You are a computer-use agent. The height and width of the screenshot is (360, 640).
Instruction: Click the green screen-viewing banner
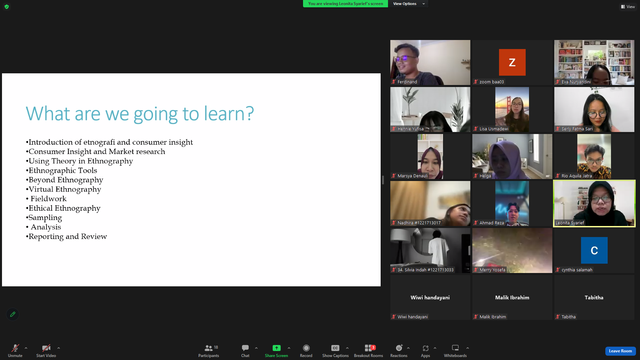pyautogui.click(x=345, y=4)
